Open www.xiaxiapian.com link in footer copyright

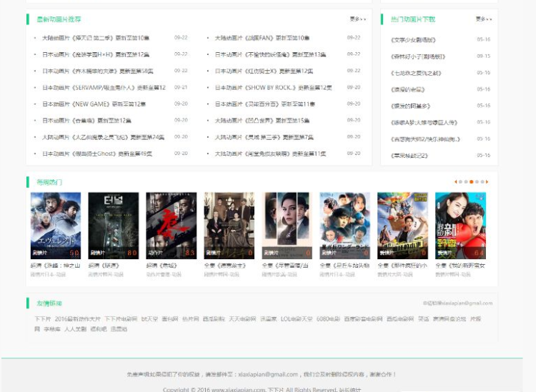point(238,389)
